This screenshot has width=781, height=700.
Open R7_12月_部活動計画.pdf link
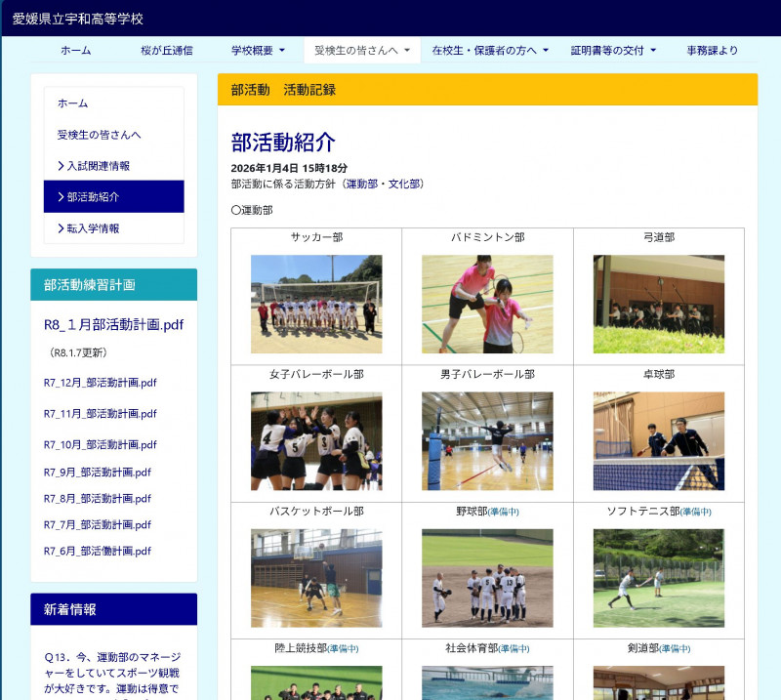click(100, 383)
